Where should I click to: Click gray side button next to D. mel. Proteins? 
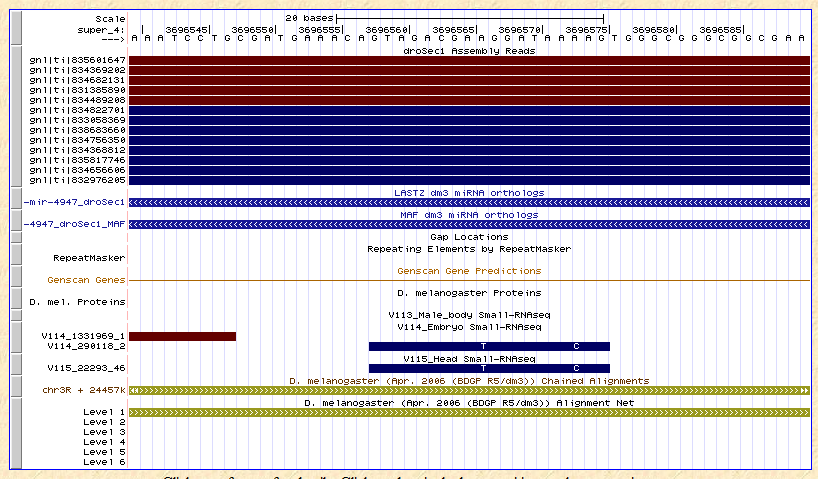click(x=14, y=300)
